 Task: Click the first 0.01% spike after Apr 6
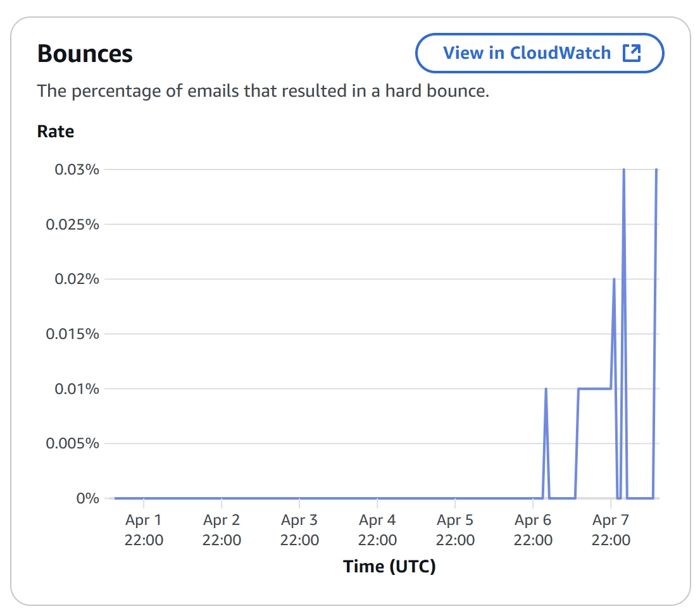coord(546,389)
